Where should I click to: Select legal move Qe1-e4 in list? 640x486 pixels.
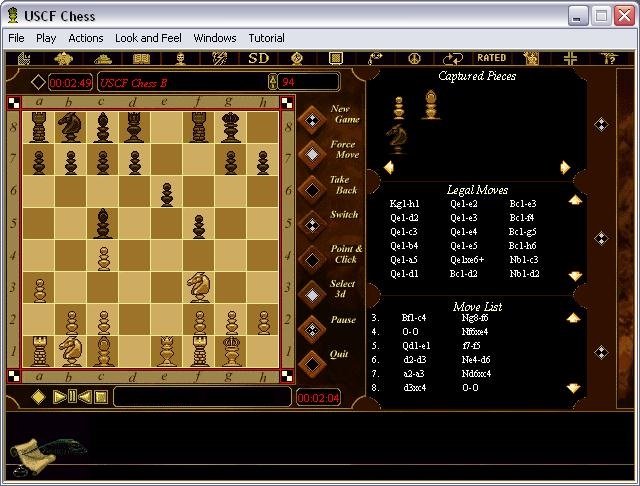(464, 231)
